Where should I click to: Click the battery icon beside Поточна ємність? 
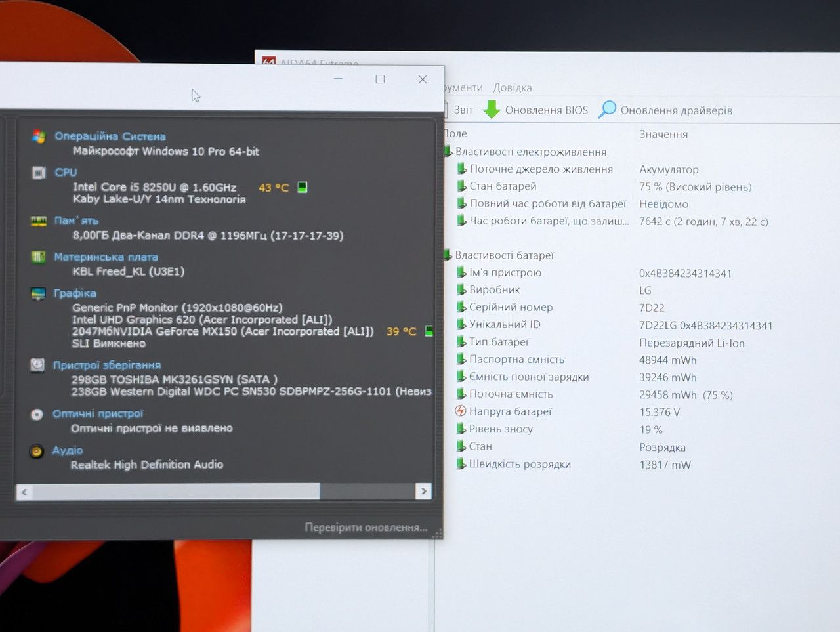(461, 394)
